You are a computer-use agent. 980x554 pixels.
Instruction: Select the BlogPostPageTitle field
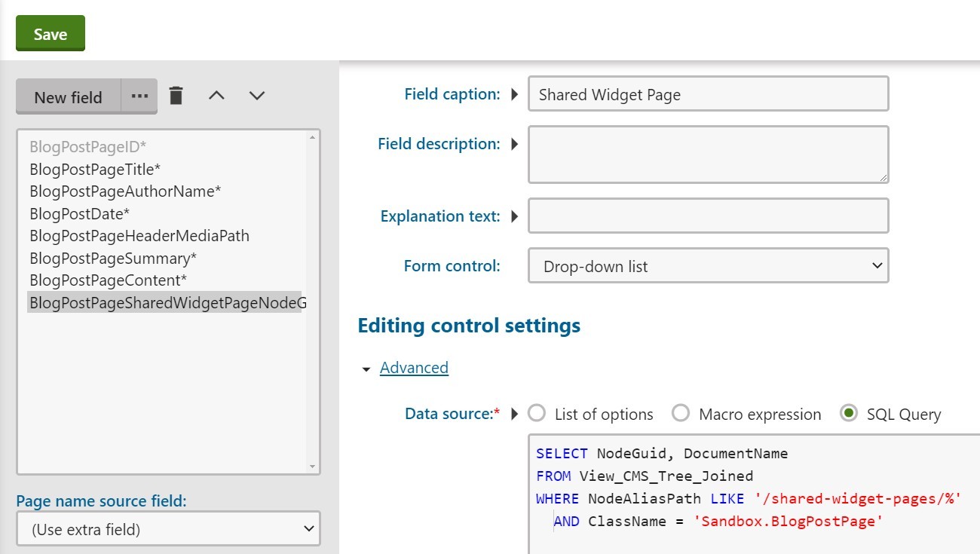click(x=95, y=169)
